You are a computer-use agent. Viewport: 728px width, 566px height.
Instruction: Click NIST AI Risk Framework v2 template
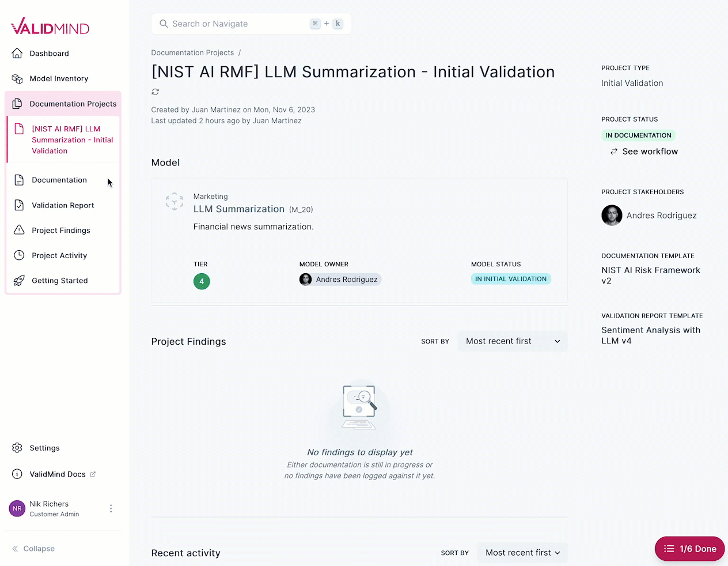651,276
